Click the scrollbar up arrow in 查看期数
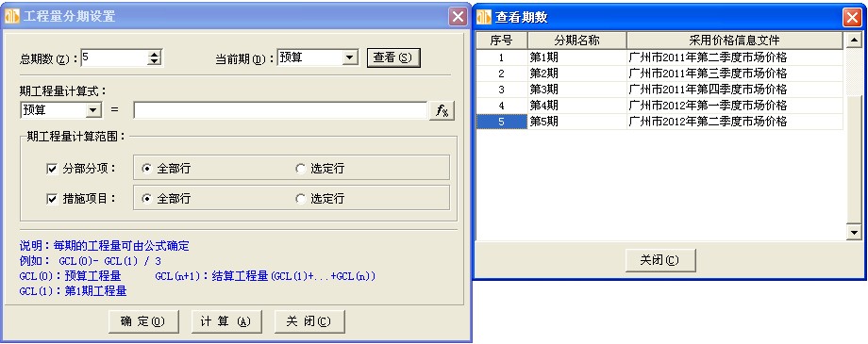868x344 pixels. [853, 41]
